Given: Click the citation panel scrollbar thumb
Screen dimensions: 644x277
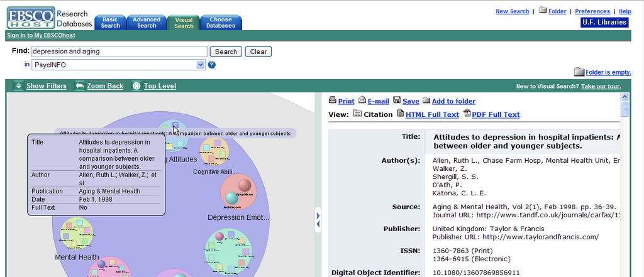Looking at the screenshot, I should tap(625, 109).
